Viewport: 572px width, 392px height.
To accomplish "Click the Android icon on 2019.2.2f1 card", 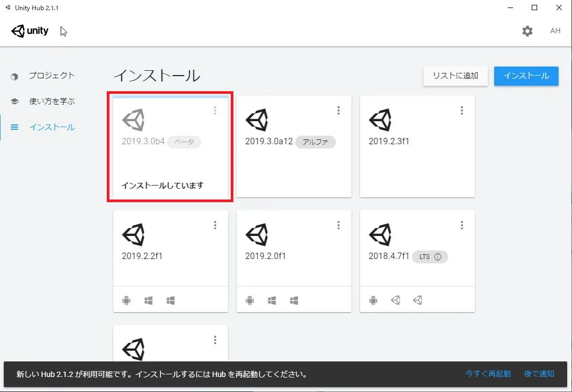I will [126, 300].
